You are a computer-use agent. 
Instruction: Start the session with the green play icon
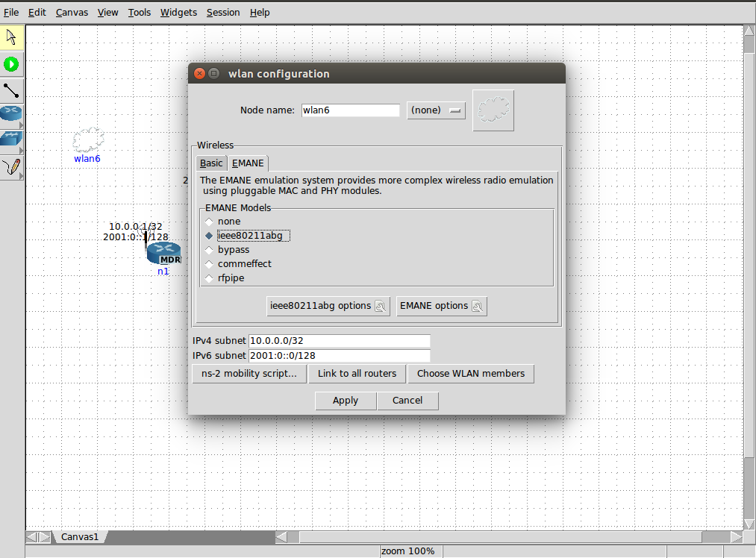coord(11,63)
